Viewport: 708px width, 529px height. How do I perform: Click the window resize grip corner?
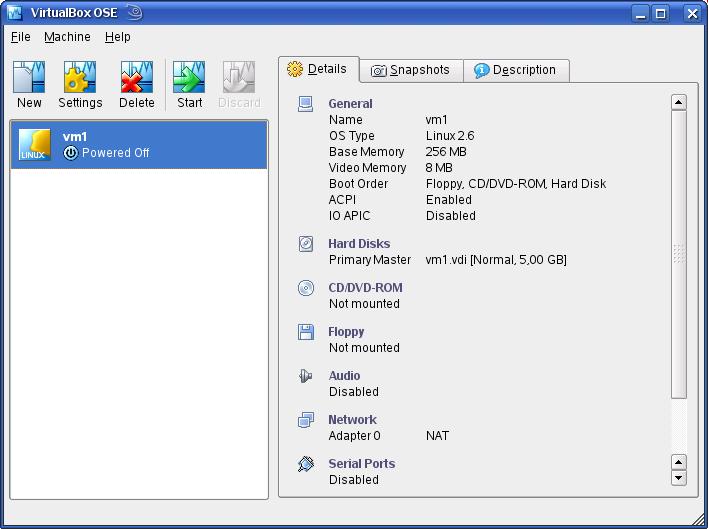(698, 519)
